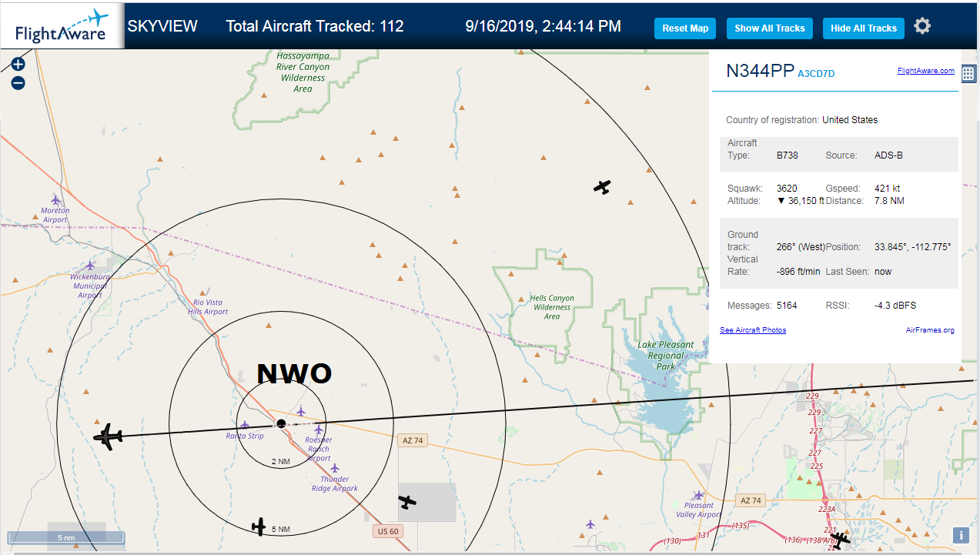Click the Messages count 5164

787,306
